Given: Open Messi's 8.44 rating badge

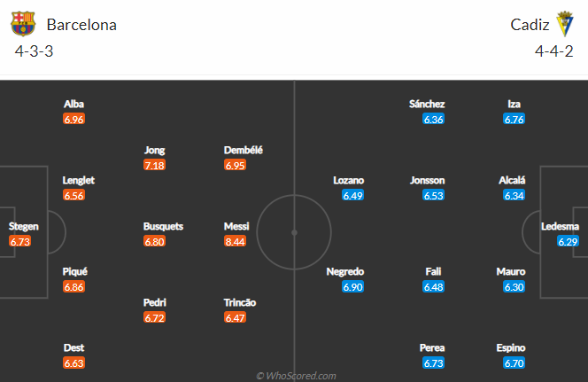Looking at the screenshot, I should tap(236, 241).
